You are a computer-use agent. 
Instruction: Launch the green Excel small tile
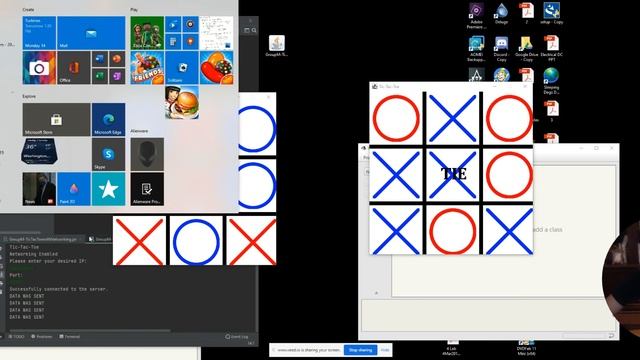[x=100, y=76]
